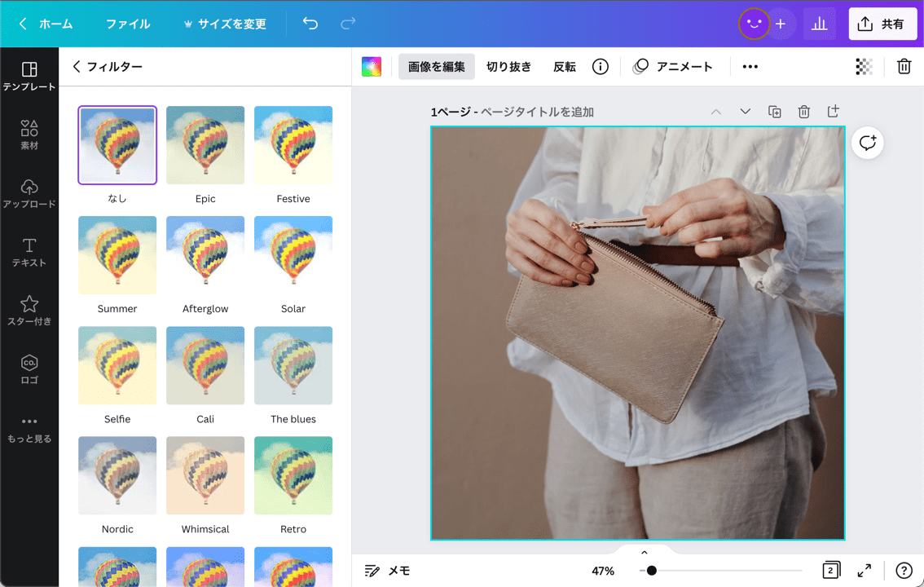
Task: Adjust the zoom slider near 47%
Action: coord(652,571)
